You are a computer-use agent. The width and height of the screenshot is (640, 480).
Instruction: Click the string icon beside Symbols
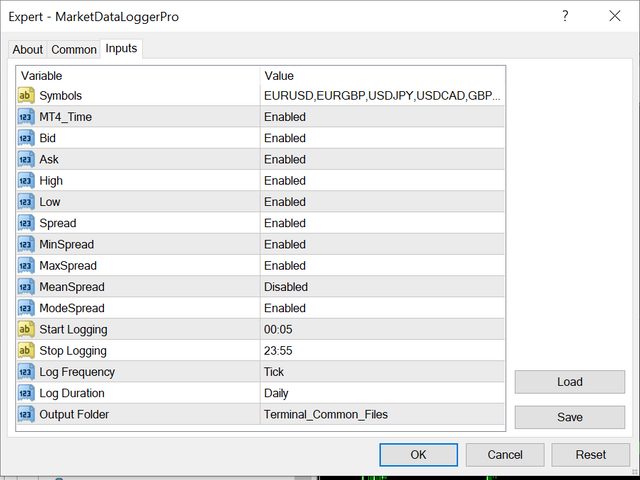tap(26, 96)
